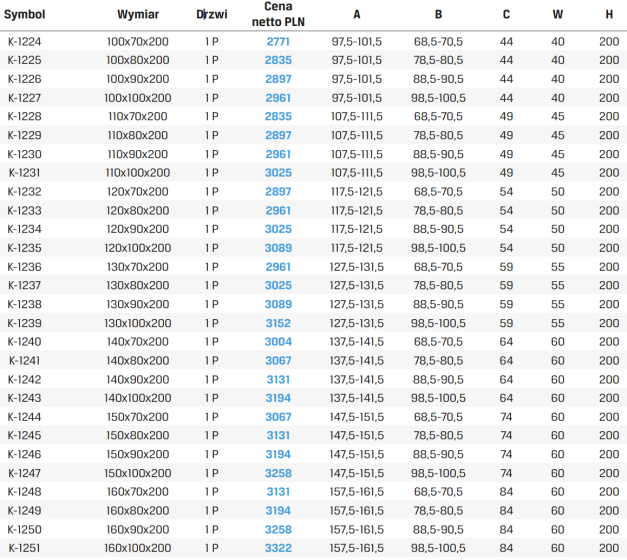Viewport: 627px width, 560px height.
Task: Select symbol K-1239
Action: tap(24, 323)
